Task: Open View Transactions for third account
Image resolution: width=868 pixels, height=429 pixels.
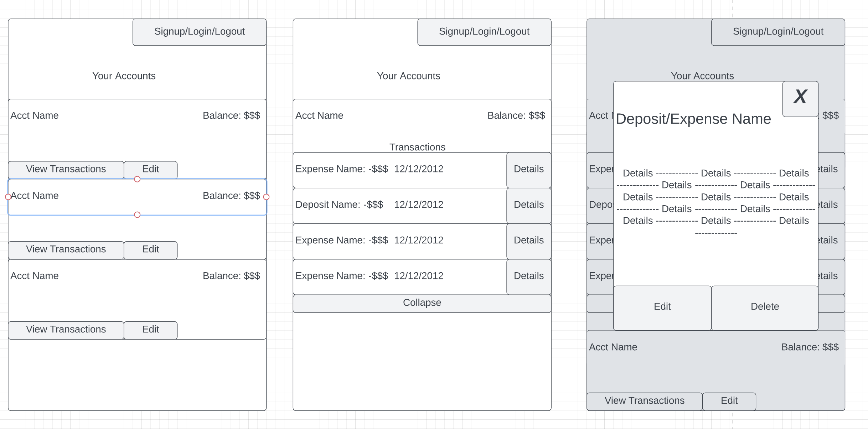Action: tap(66, 330)
